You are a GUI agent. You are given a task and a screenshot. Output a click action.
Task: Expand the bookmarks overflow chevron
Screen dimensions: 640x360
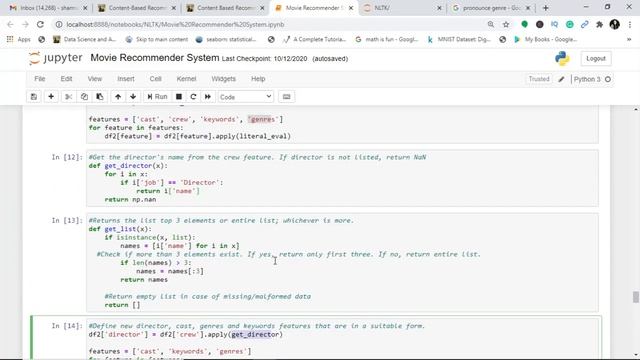coord(629,39)
